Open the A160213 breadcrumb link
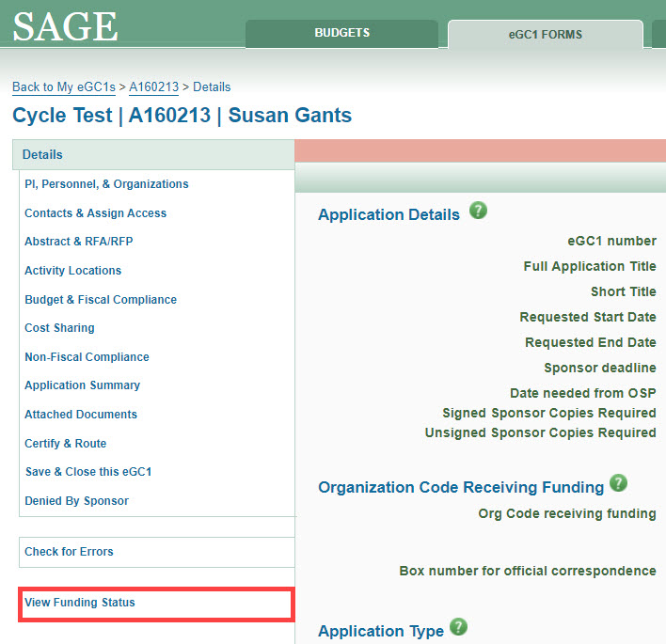 tap(153, 87)
